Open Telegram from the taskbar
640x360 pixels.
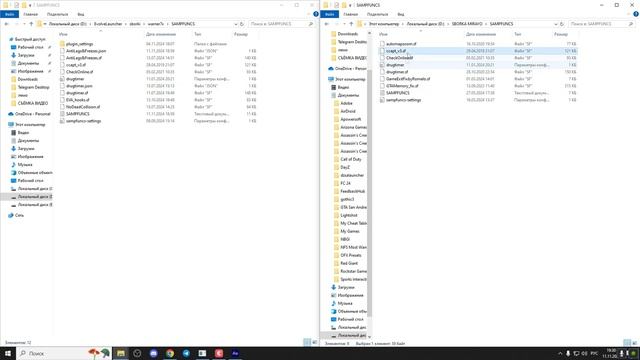tap(186, 353)
